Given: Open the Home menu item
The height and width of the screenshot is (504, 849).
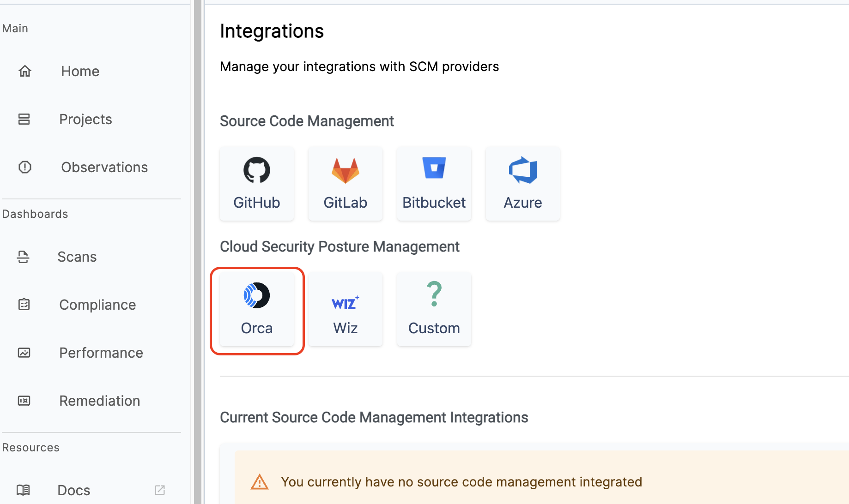Looking at the screenshot, I should point(80,71).
